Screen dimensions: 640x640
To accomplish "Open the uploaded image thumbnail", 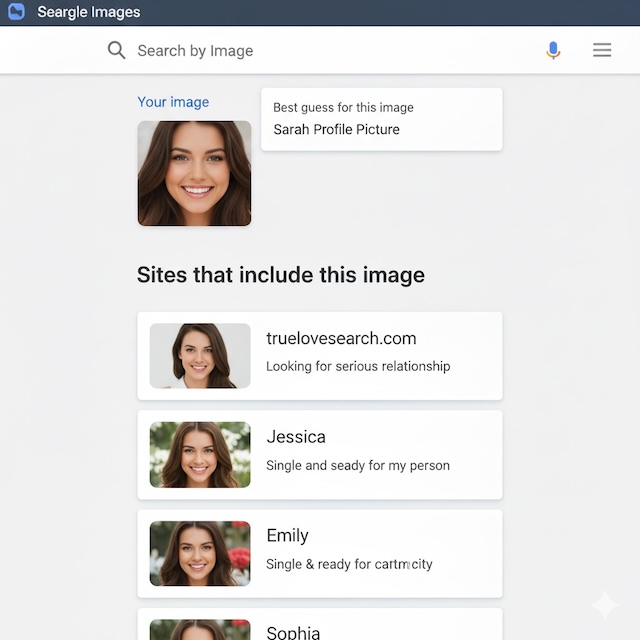I will click(194, 173).
